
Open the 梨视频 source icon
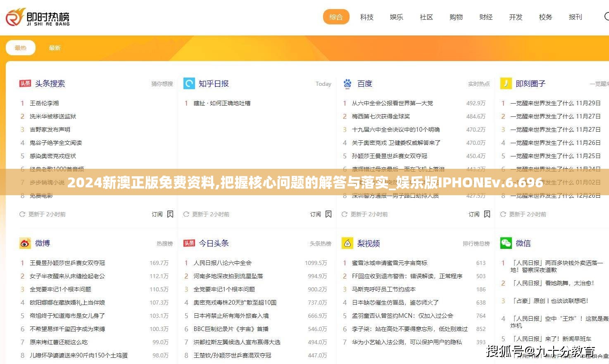coord(347,243)
